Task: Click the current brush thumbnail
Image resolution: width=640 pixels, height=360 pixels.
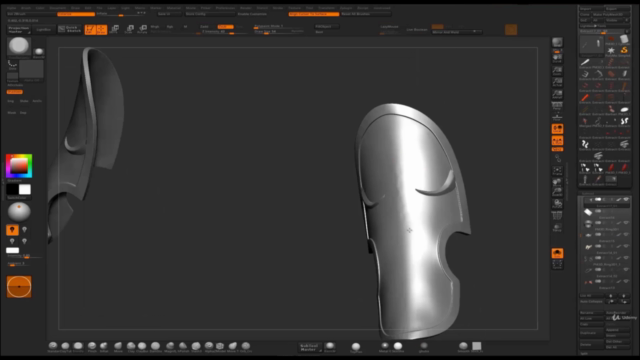Action: tap(19, 47)
